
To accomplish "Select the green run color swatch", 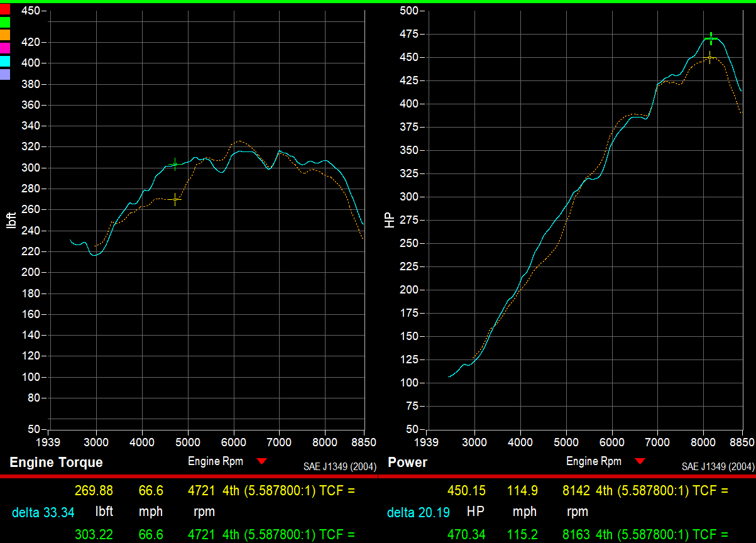I will (x=5, y=22).
